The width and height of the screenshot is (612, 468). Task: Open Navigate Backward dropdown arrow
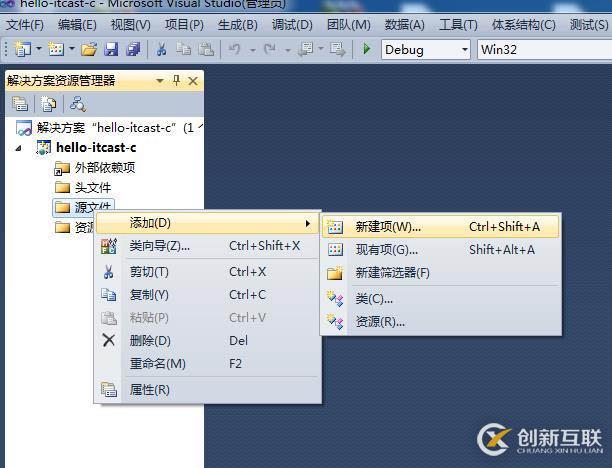321,49
